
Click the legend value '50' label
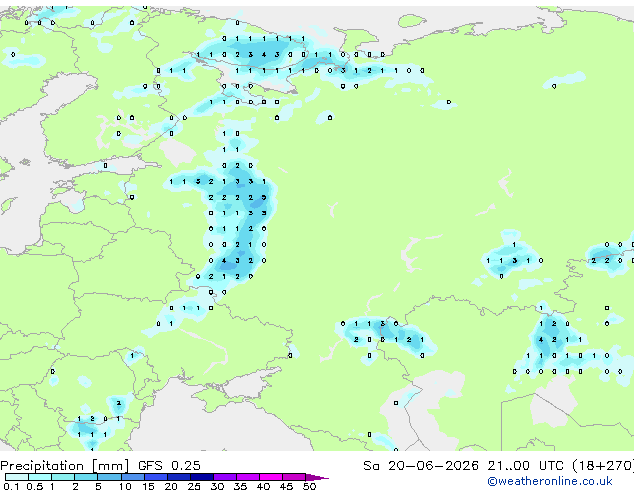(x=309, y=486)
